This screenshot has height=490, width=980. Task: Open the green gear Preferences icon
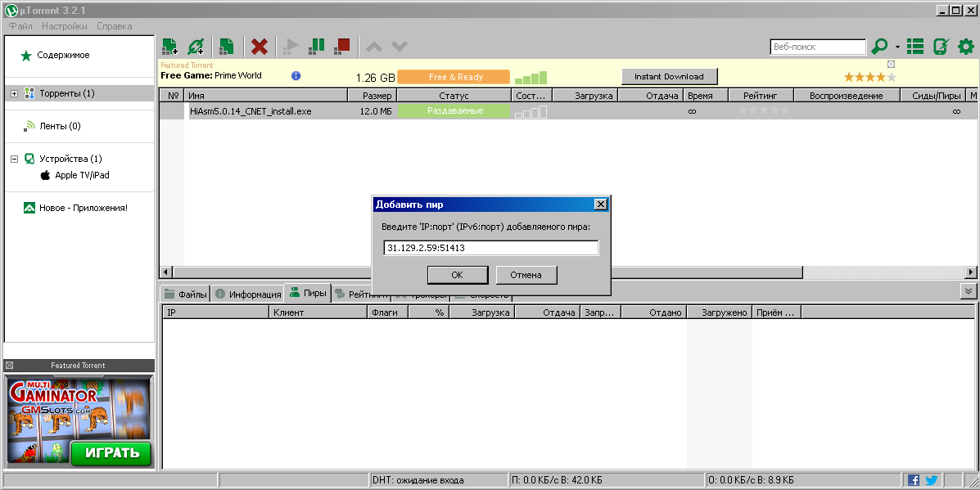coord(966,47)
